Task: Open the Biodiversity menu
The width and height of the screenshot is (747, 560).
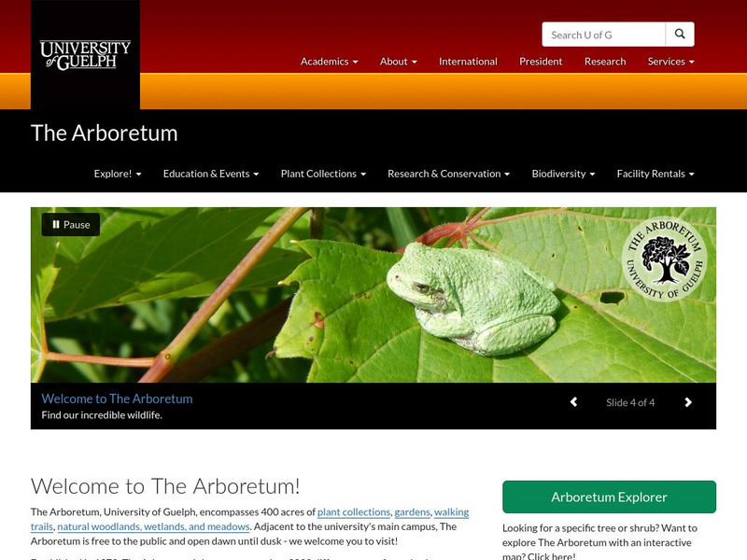Action: point(564,174)
